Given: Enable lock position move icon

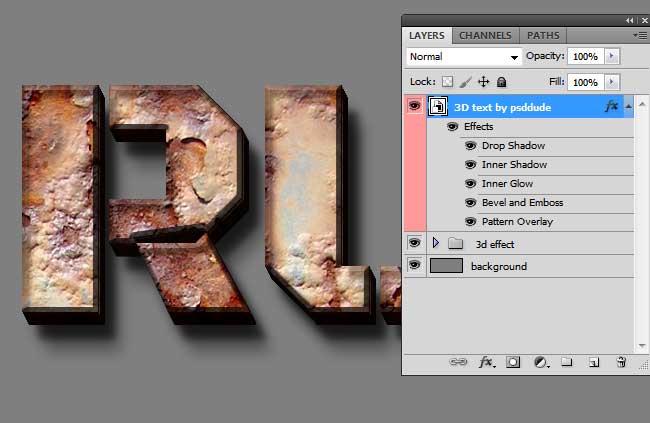Looking at the screenshot, I should [x=484, y=82].
